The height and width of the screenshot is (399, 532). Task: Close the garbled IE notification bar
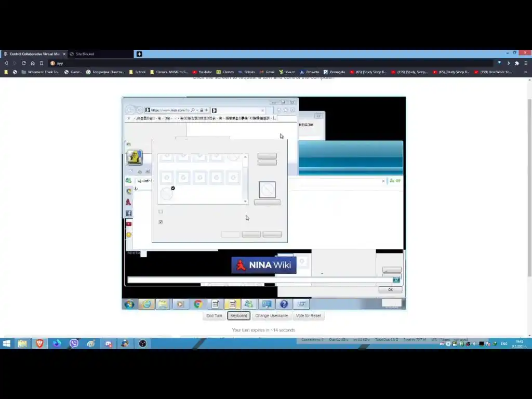(x=129, y=118)
